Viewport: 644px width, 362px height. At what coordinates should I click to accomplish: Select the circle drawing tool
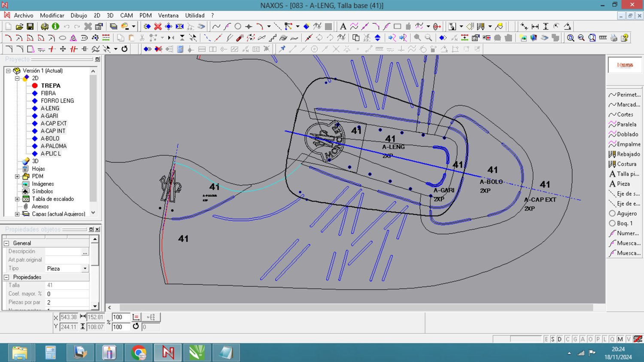pos(238,27)
